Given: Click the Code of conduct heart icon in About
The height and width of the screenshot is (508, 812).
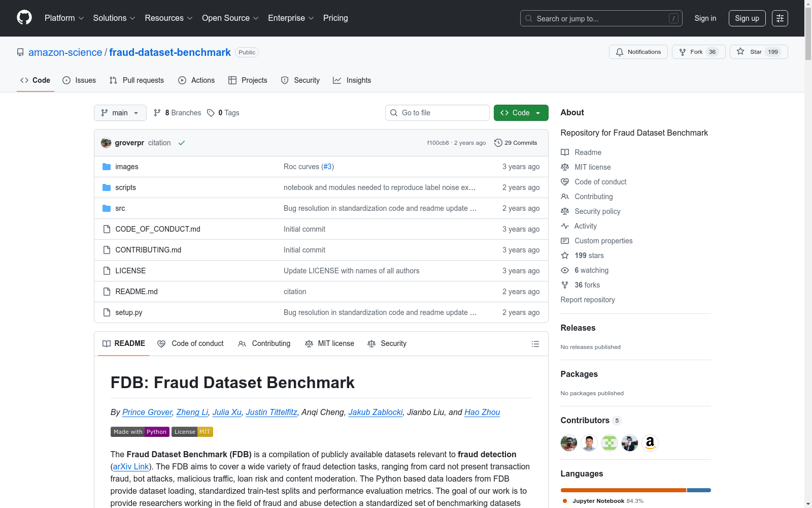Looking at the screenshot, I should click(565, 182).
